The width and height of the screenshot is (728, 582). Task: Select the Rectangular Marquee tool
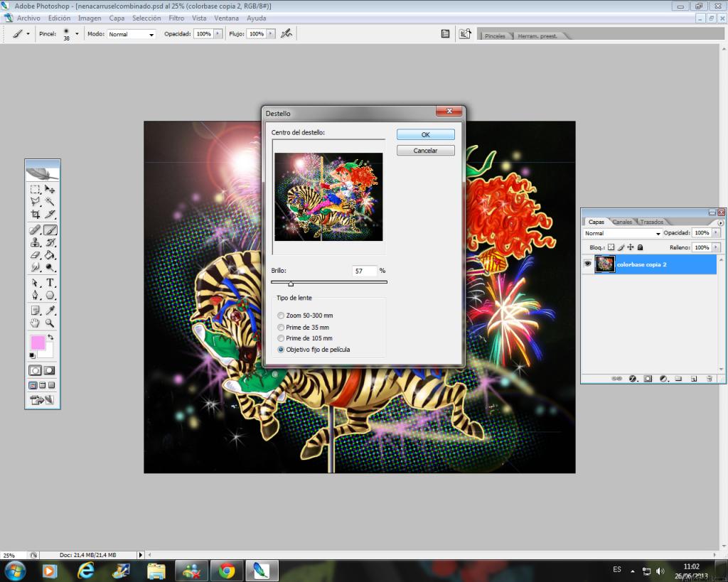pyautogui.click(x=36, y=189)
